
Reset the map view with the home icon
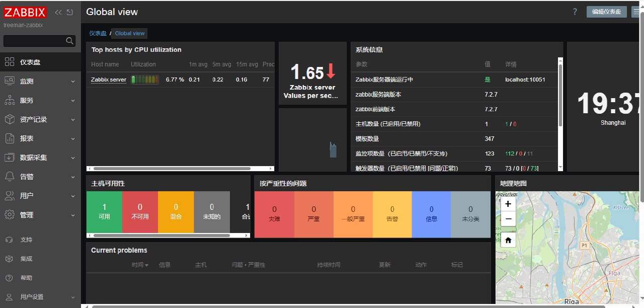508,241
